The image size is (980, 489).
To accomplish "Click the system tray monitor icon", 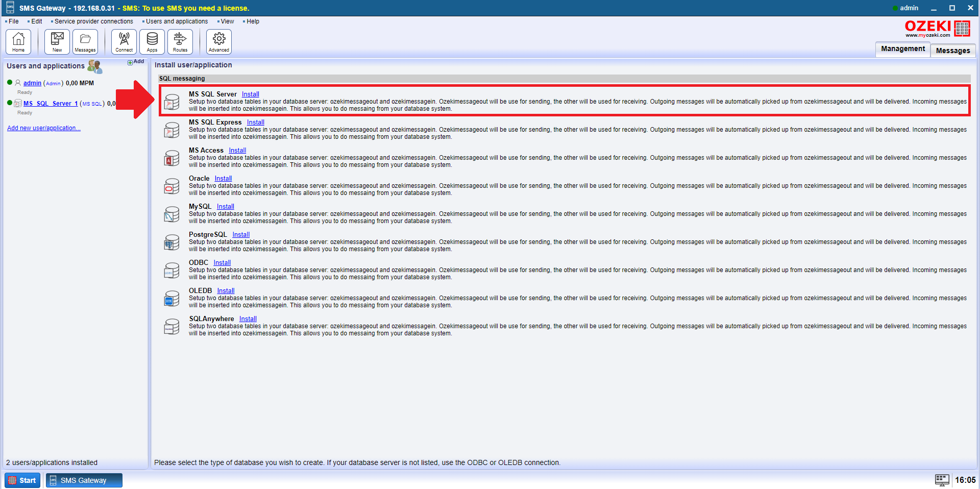I will click(942, 480).
